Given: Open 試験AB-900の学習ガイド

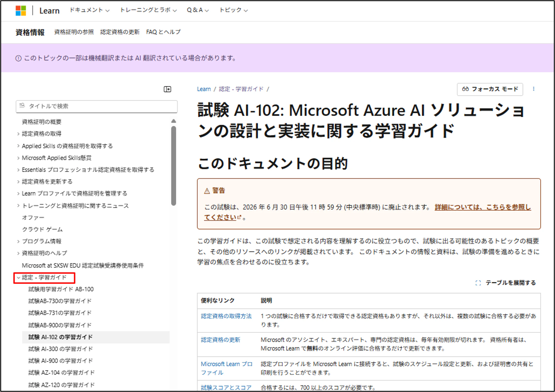Looking at the screenshot, I should coord(60,325).
